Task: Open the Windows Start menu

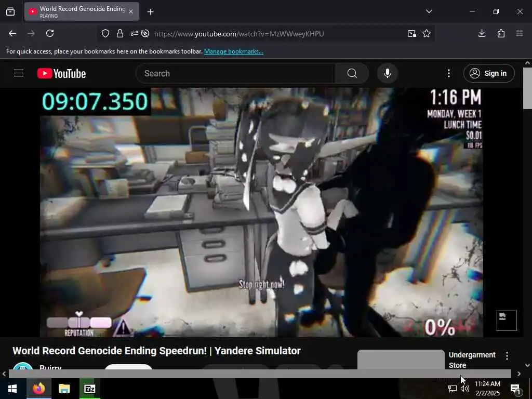Action: coord(12,389)
